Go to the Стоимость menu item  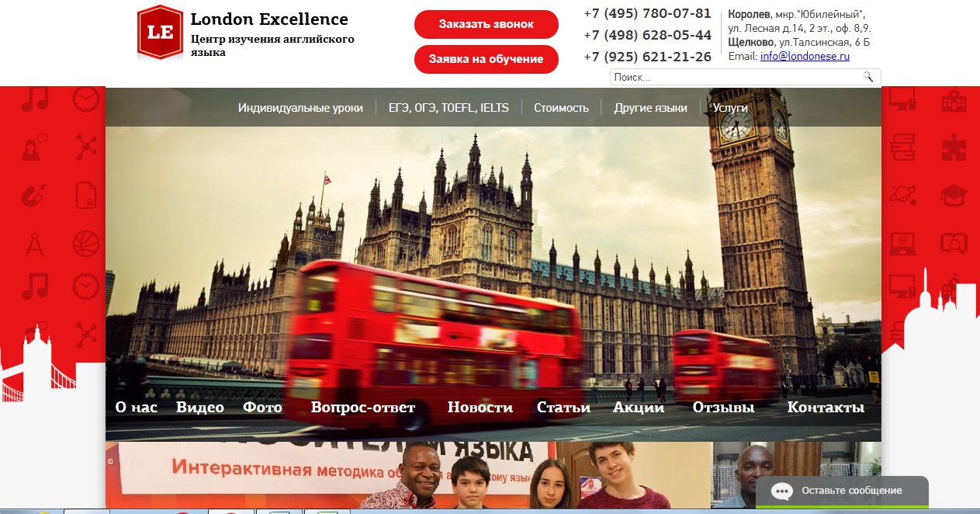tap(561, 108)
